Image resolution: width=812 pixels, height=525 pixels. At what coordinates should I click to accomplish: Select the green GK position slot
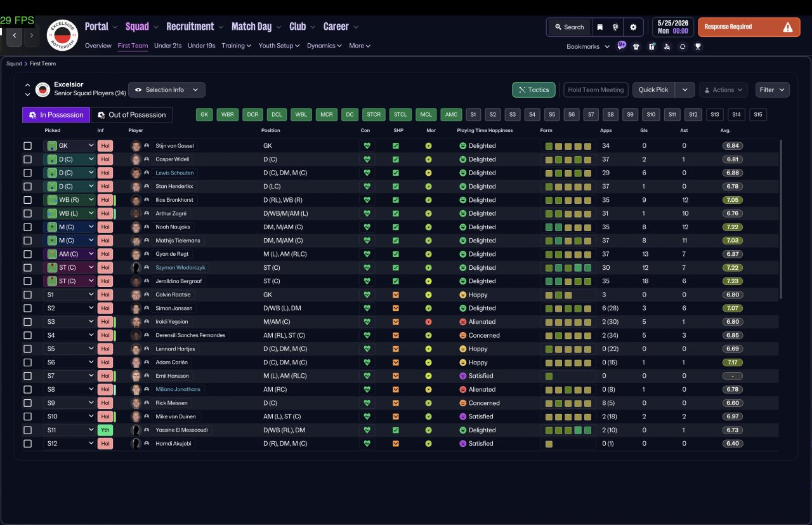pyautogui.click(x=204, y=115)
